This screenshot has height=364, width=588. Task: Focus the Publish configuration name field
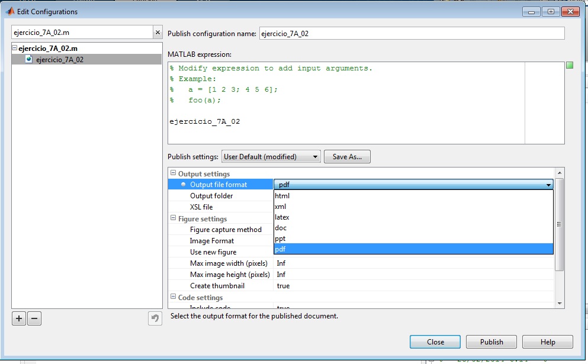pyautogui.click(x=412, y=33)
